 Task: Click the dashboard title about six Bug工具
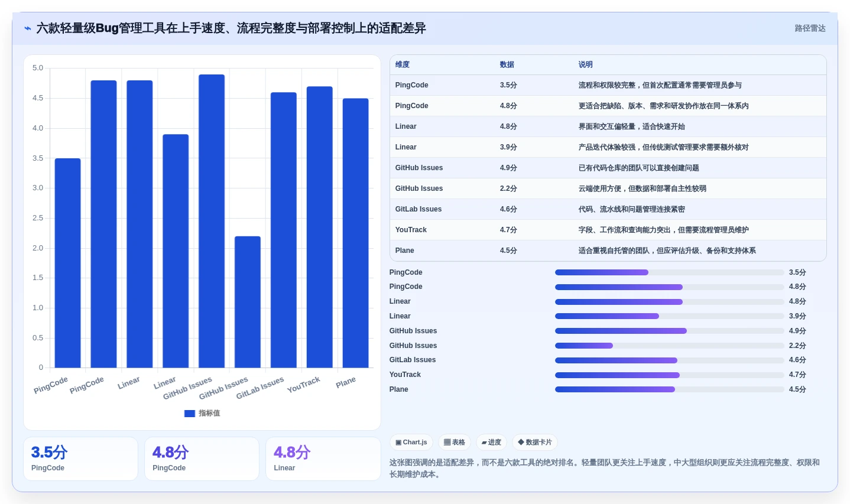(x=231, y=28)
